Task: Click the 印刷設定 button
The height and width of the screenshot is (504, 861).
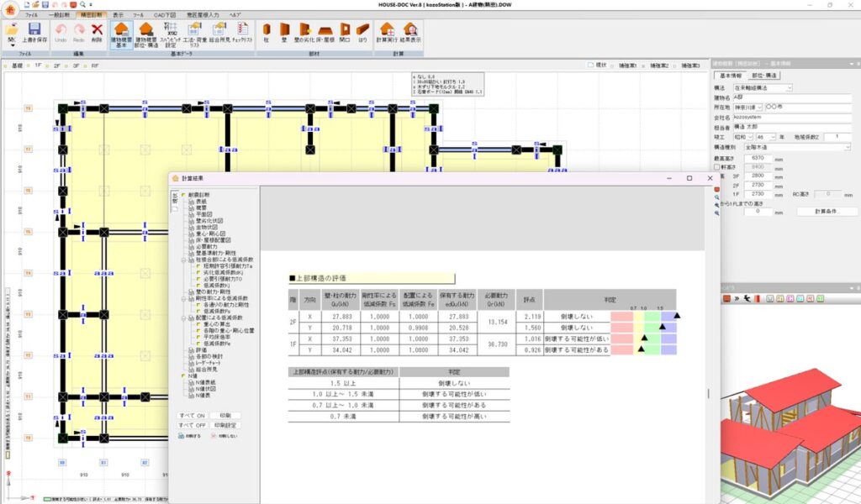Action: pos(225,425)
